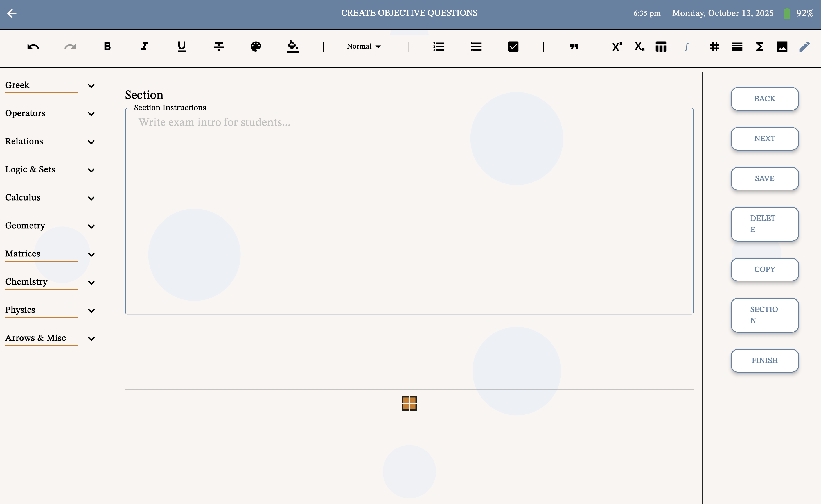
Task: Open the text color palette
Action: click(x=256, y=47)
